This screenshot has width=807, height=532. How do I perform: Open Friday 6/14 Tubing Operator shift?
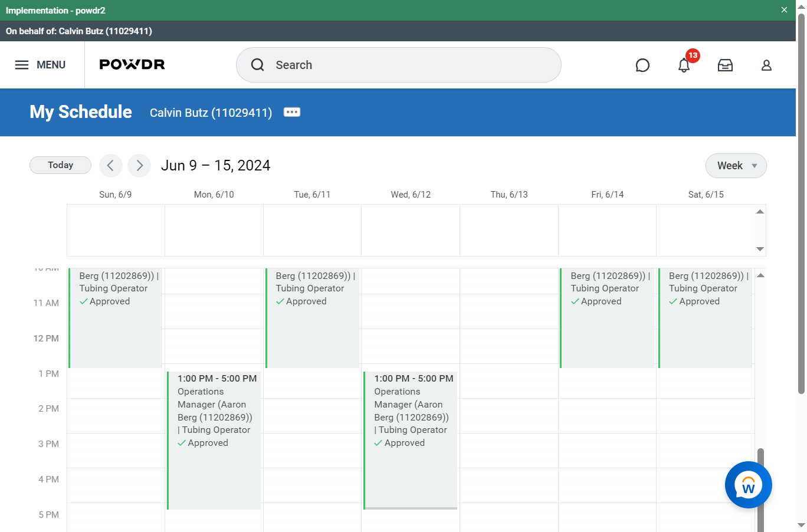click(x=607, y=318)
